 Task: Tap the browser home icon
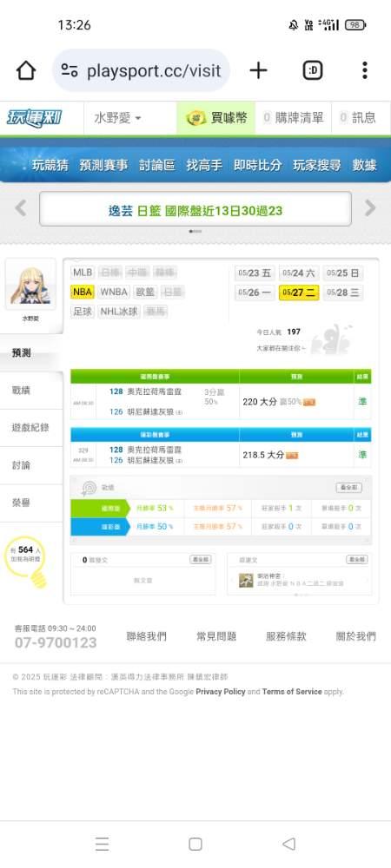click(x=26, y=70)
